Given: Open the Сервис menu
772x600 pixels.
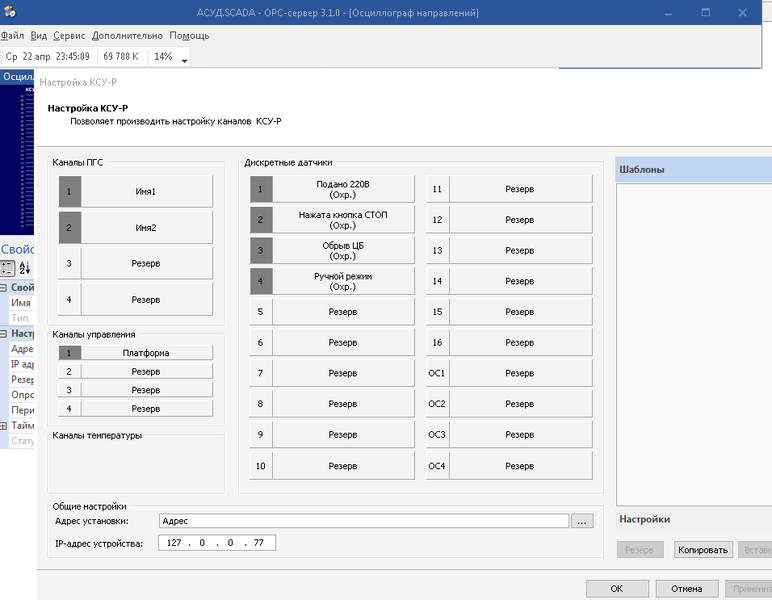Looking at the screenshot, I should point(69,35).
